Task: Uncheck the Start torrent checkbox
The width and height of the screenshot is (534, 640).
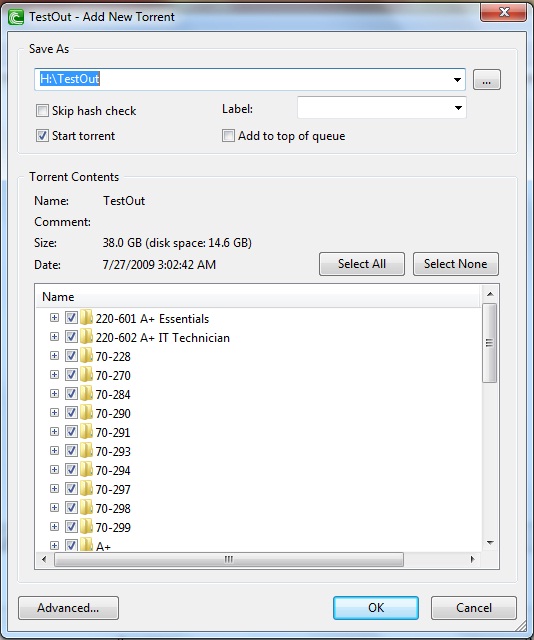Action: coord(42,136)
